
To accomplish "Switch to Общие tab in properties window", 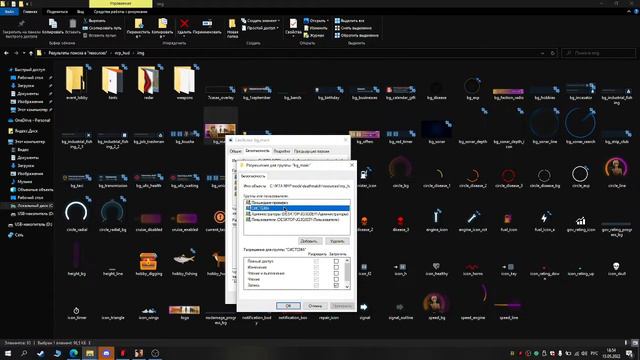I will point(236,151).
